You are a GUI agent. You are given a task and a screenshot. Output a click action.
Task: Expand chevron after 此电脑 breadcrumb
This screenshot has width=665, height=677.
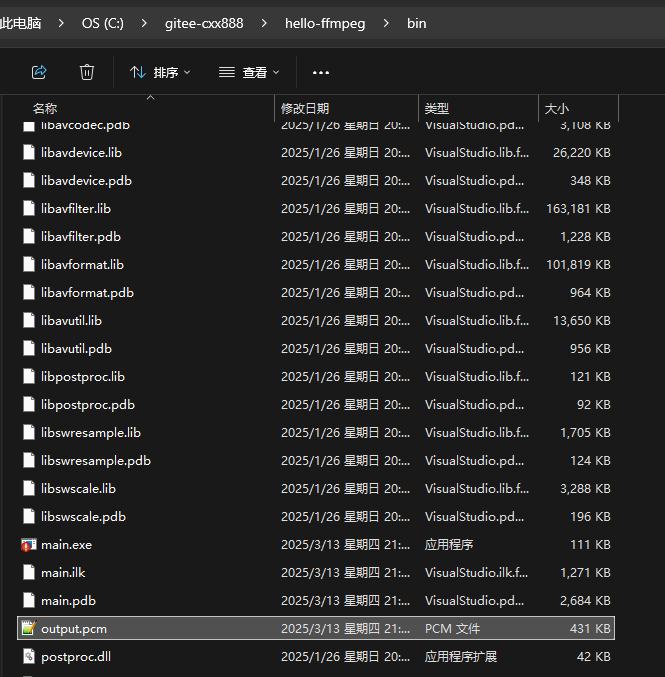(x=61, y=23)
